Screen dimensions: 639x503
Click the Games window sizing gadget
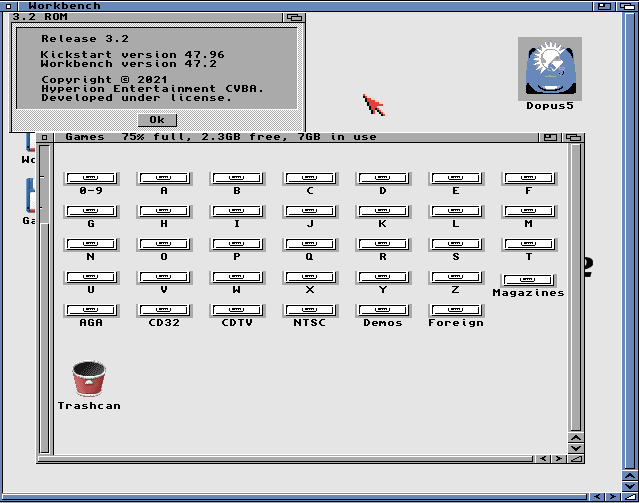point(576,459)
